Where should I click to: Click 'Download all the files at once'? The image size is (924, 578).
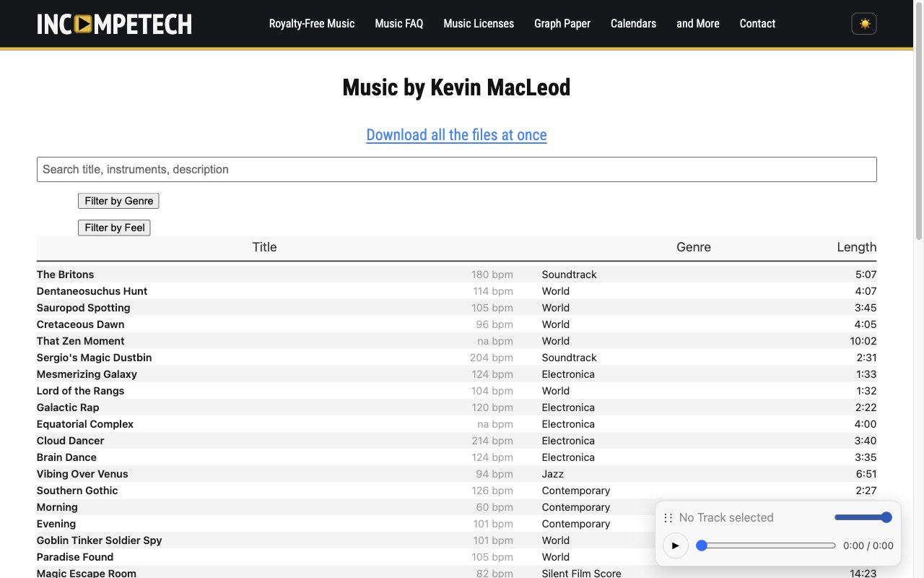pos(456,135)
